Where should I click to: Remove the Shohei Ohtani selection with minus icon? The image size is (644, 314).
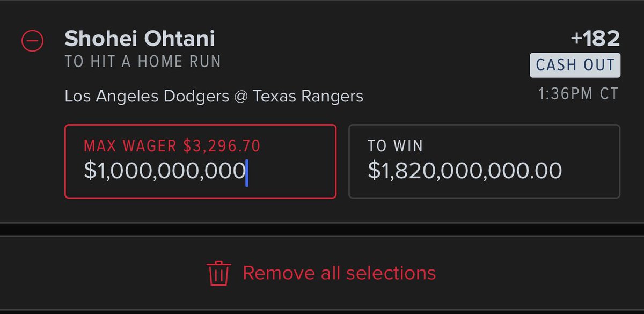pyautogui.click(x=32, y=41)
